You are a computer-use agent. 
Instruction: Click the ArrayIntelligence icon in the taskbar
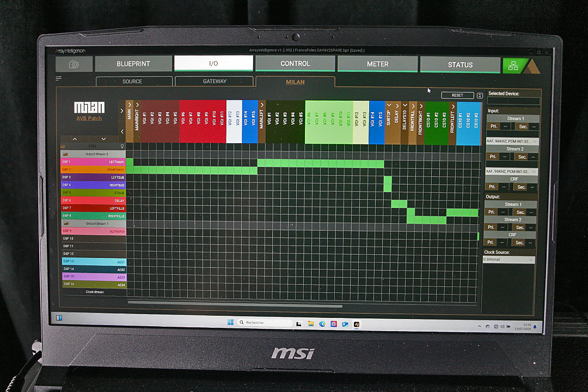tap(357, 324)
